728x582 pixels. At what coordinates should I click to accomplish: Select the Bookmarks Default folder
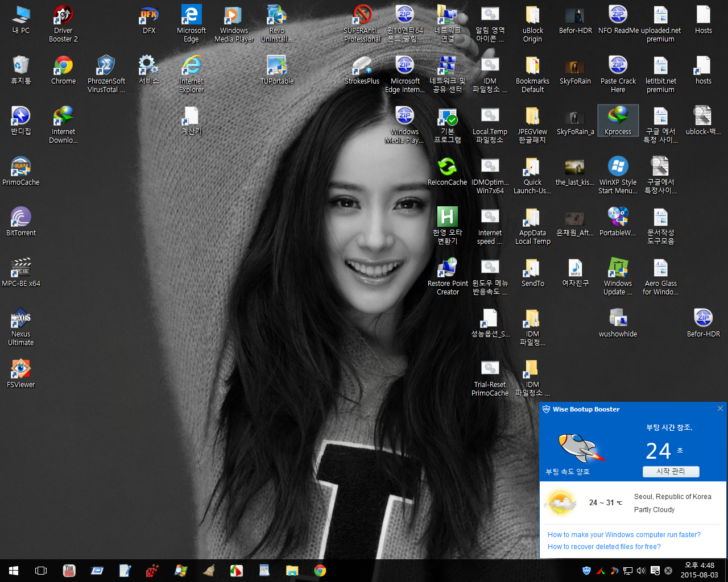click(x=533, y=74)
